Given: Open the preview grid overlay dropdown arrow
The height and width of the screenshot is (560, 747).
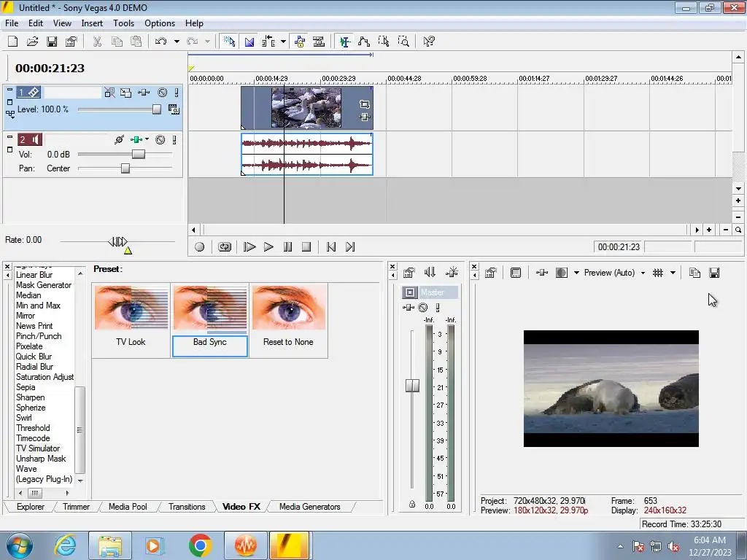Looking at the screenshot, I should click(x=673, y=273).
